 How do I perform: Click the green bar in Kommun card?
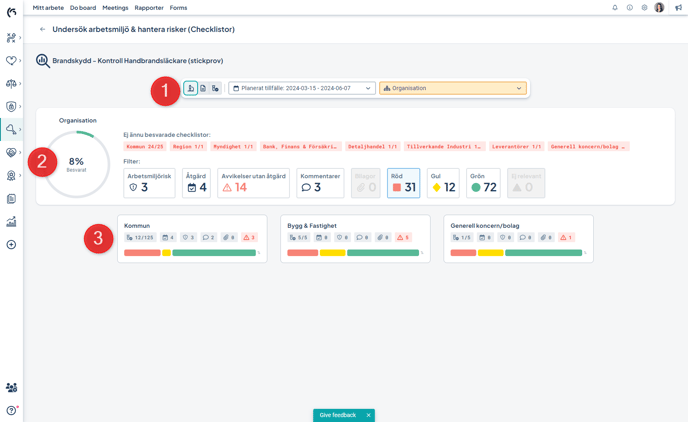[x=214, y=253]
